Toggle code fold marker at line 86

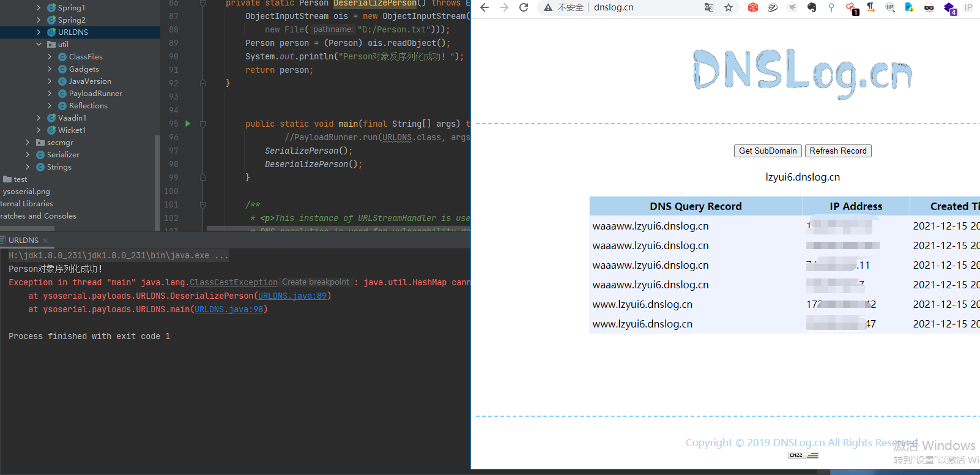pos(202,3)
